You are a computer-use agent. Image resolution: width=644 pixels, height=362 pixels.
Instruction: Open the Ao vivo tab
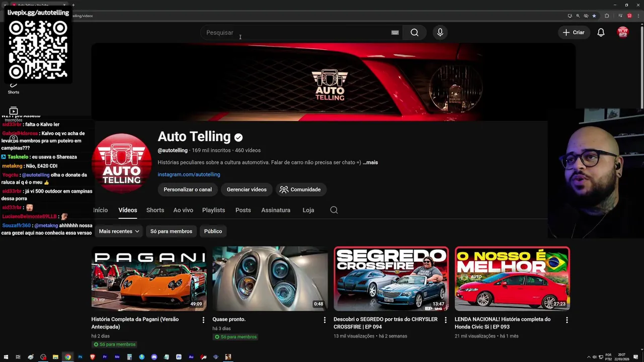tap(183, 210)
